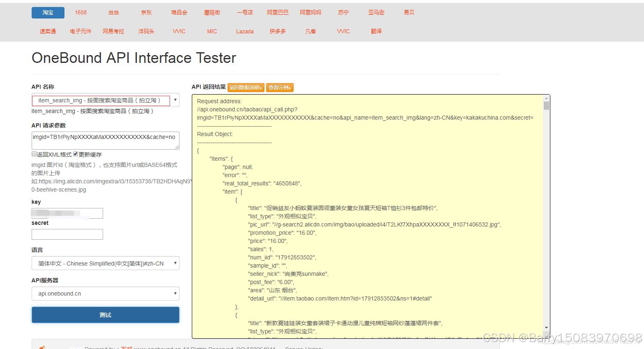Click the item_search_img description under dropdown
This screenshot has height=349, width=644.
(92, 111)
